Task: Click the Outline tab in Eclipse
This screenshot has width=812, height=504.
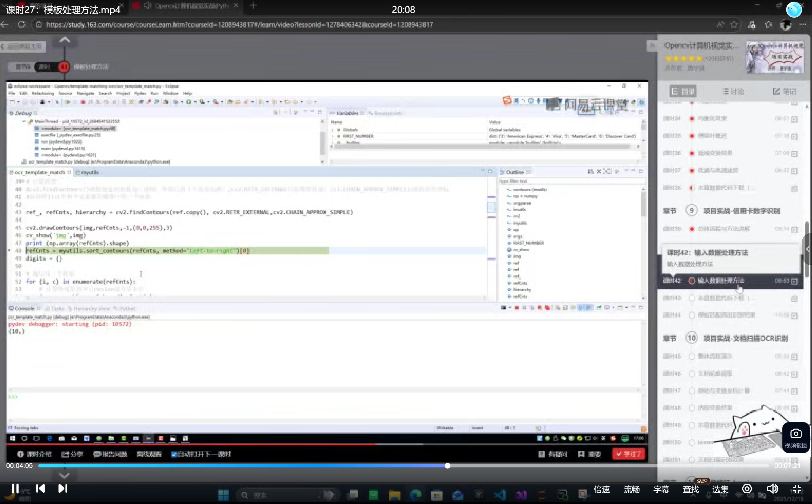Action: [515, 172]
